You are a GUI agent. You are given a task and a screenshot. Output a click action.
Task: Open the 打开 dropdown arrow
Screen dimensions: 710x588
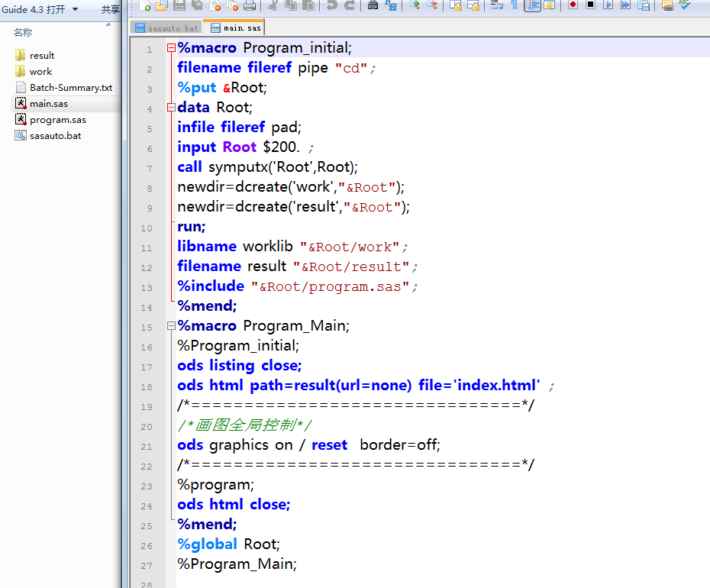coord(75,9)
